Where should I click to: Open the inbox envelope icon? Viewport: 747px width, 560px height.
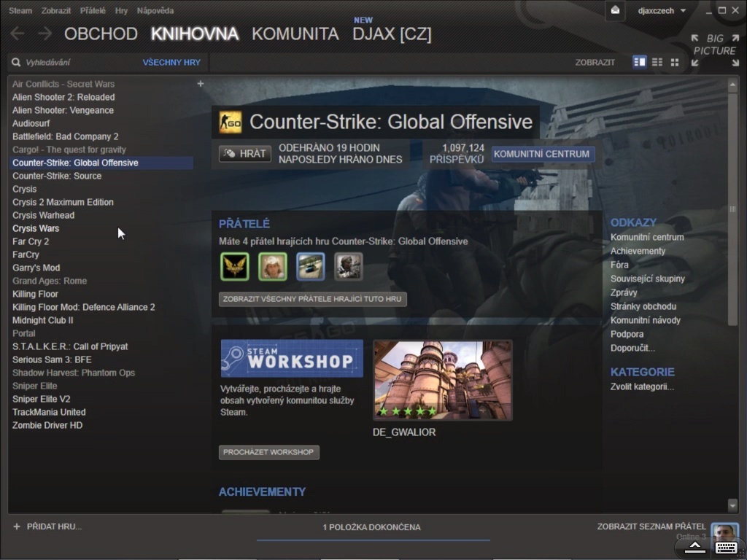(615, 10)
